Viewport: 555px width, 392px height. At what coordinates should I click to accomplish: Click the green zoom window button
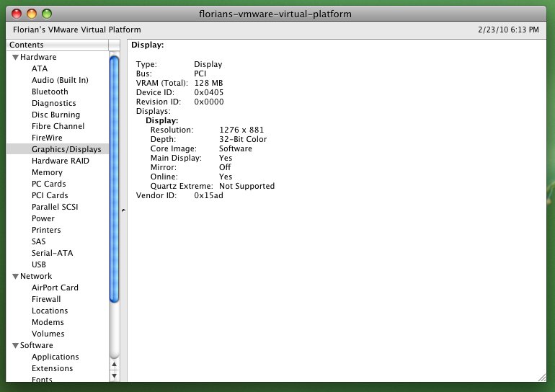coord(47,14)
